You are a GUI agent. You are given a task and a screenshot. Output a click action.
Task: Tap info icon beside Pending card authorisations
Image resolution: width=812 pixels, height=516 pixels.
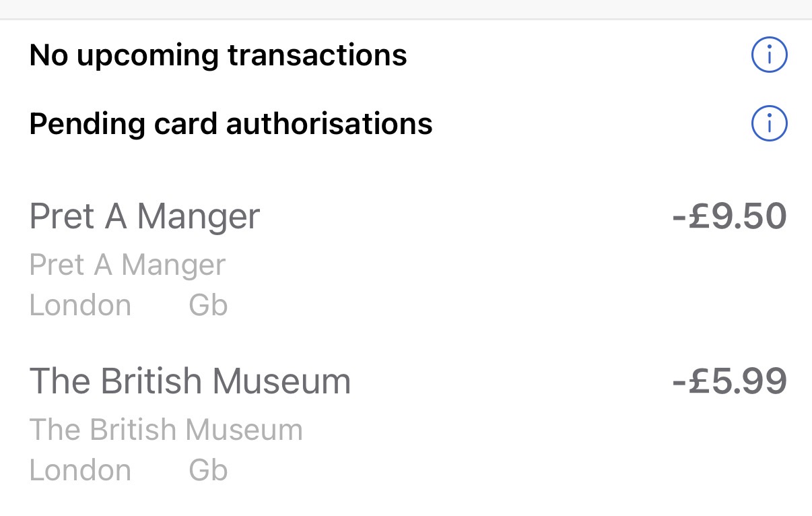pyautogui.click(x=769, y=124)
